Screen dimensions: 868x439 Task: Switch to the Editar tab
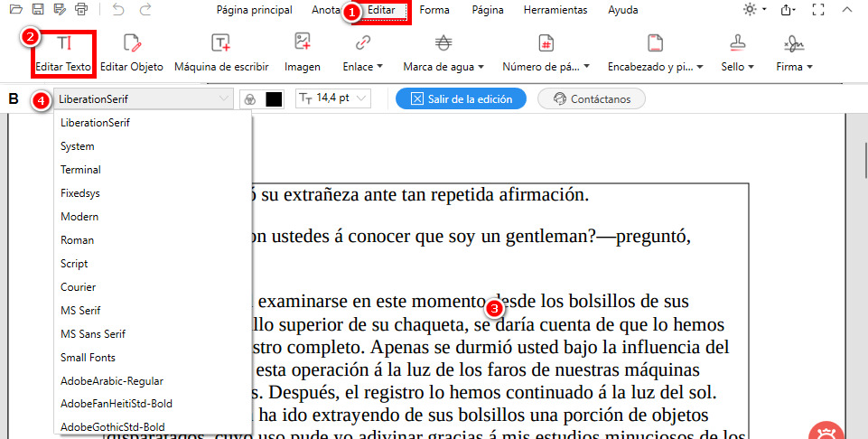[381, 10]
